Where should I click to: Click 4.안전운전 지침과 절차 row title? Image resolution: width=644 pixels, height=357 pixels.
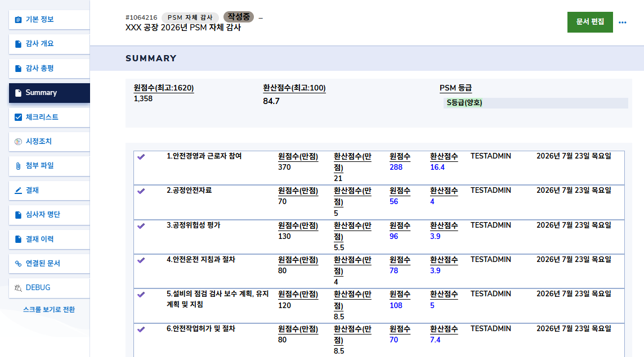201,259
